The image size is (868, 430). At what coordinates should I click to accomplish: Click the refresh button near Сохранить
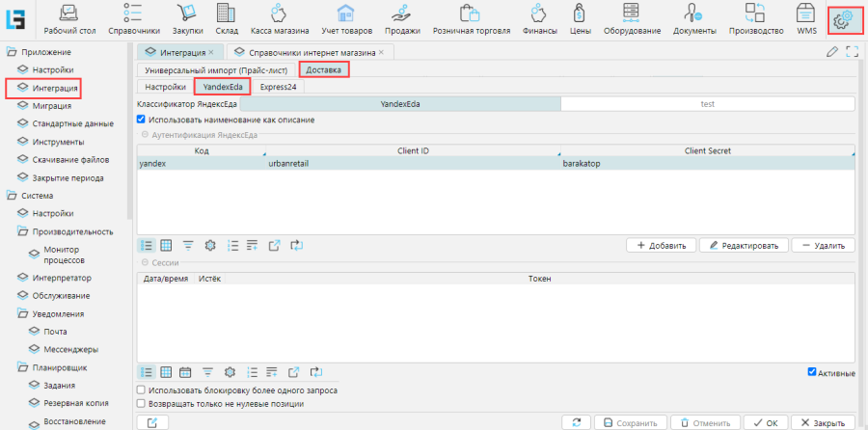(x=576, y=422)
